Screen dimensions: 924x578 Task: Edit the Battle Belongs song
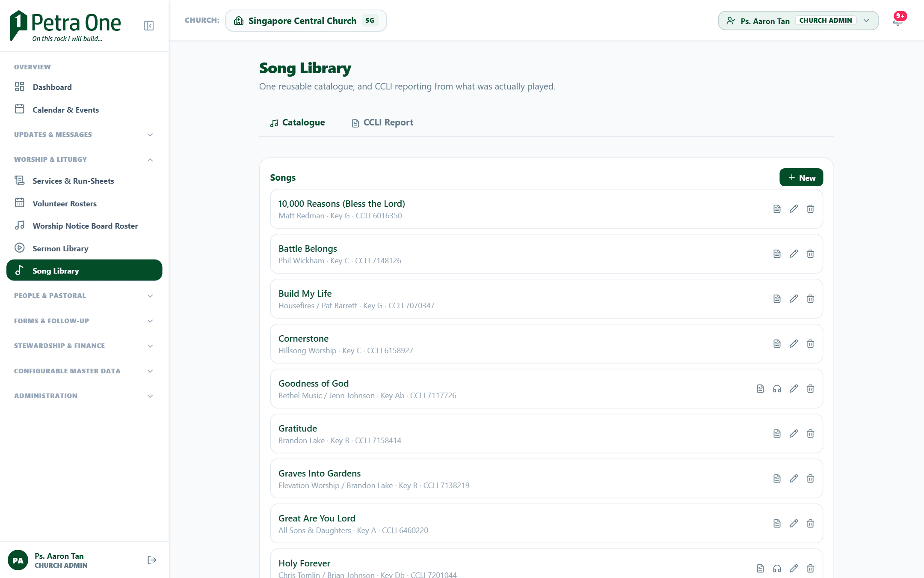(x=794, y=254)
